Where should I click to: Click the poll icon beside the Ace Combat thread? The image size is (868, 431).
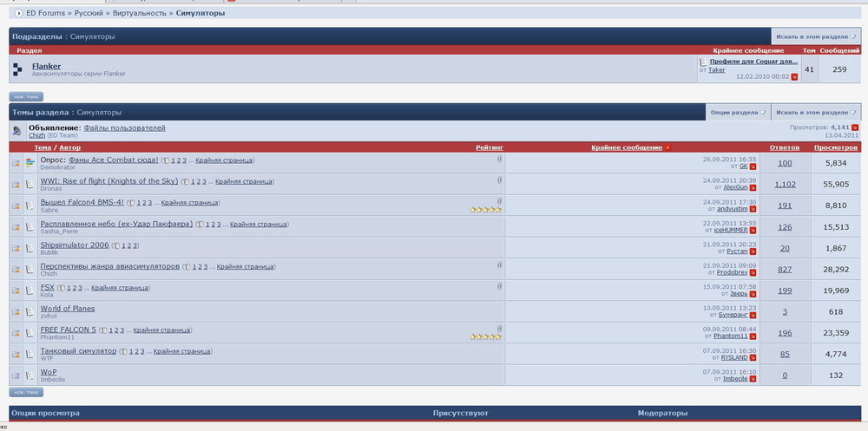pos(30,163)
